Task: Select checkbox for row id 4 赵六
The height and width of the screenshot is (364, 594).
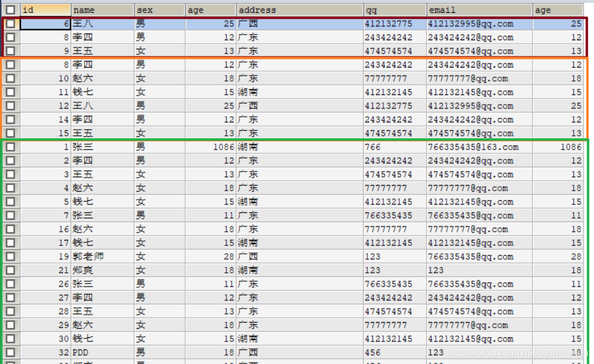Action: (10, 187)
